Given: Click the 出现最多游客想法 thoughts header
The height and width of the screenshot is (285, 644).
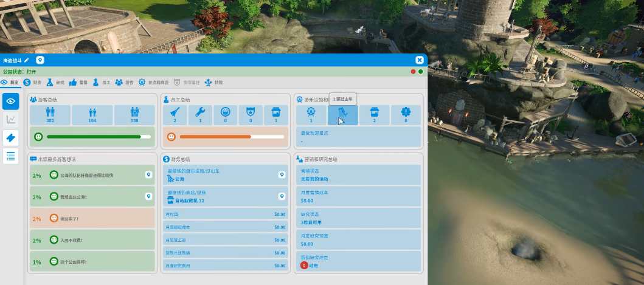Looking at the screenshot, I should click(x=52, y=159).
